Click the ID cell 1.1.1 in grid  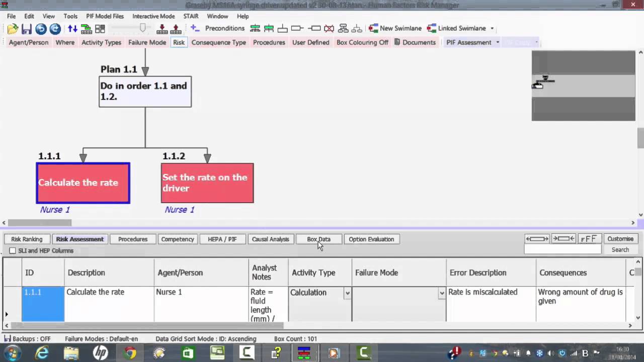(43, 304)
